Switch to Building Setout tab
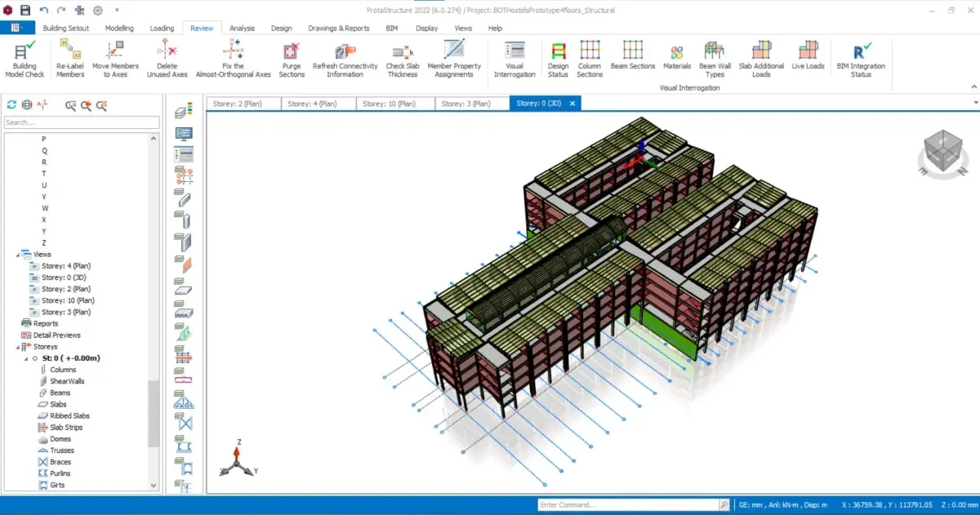Screen dimensions: 980x515 coord(66,28)
